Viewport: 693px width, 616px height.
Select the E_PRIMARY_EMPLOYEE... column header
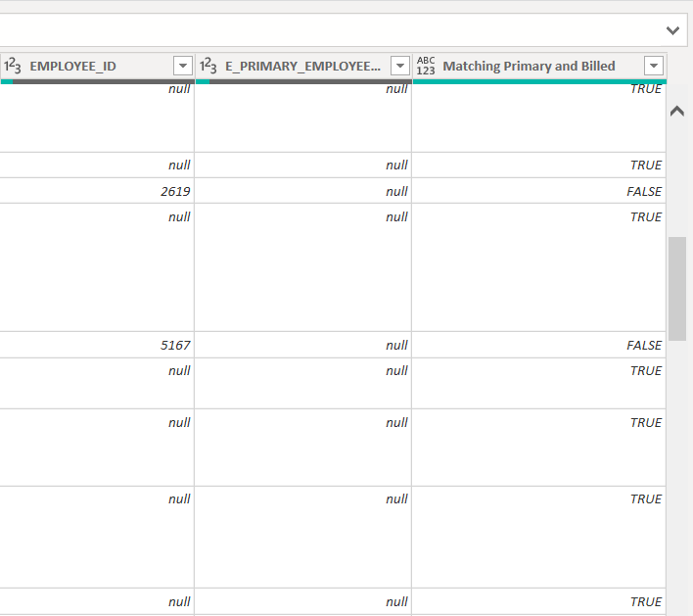303,66
